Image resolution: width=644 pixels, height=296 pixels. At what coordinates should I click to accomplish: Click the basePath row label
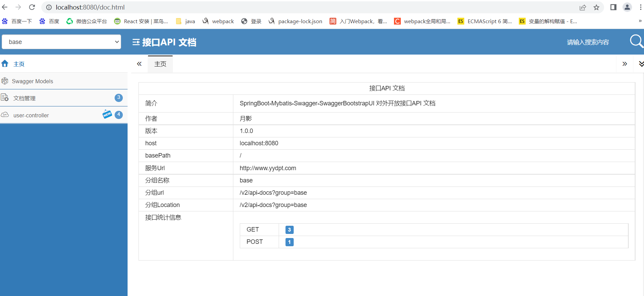click(158, 156)
